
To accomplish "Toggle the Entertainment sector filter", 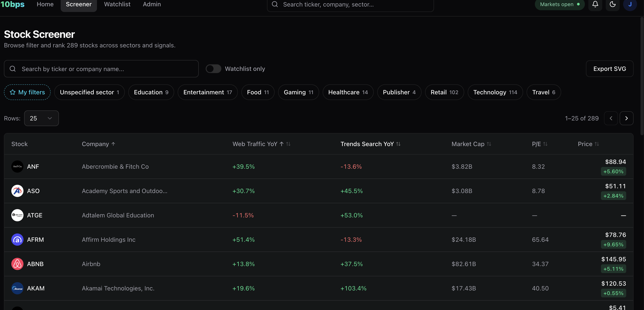I will click(x=207, y=92).
